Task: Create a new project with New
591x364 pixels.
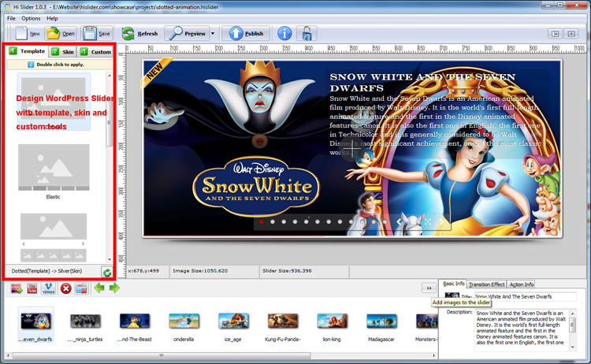Action: coord(27,34)
